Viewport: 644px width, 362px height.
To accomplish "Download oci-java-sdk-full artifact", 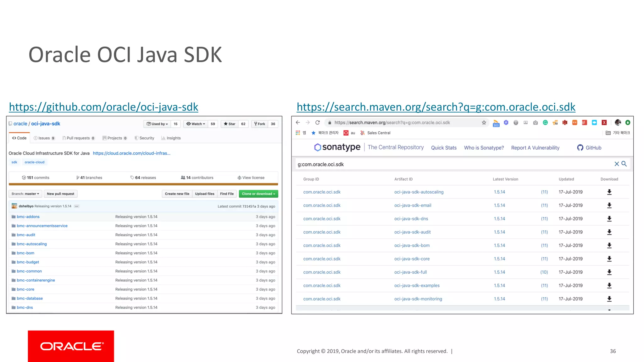I will pyautogui.click(x=609, y=272).
